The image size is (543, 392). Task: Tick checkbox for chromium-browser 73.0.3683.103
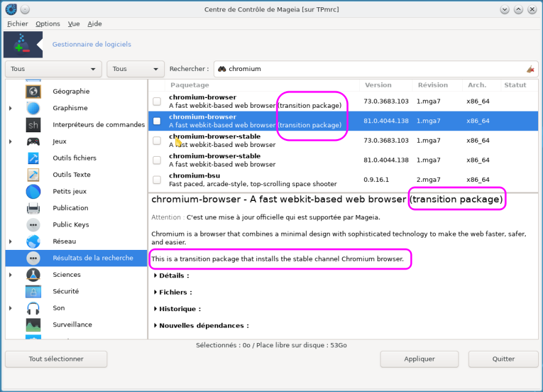coord(157,102)
